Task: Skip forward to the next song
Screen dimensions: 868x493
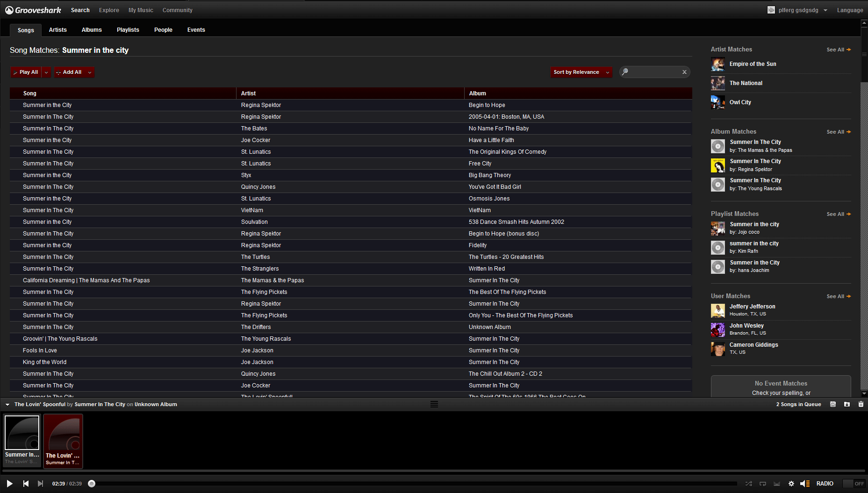Action: pyautogui.click(x=41, y=484)
